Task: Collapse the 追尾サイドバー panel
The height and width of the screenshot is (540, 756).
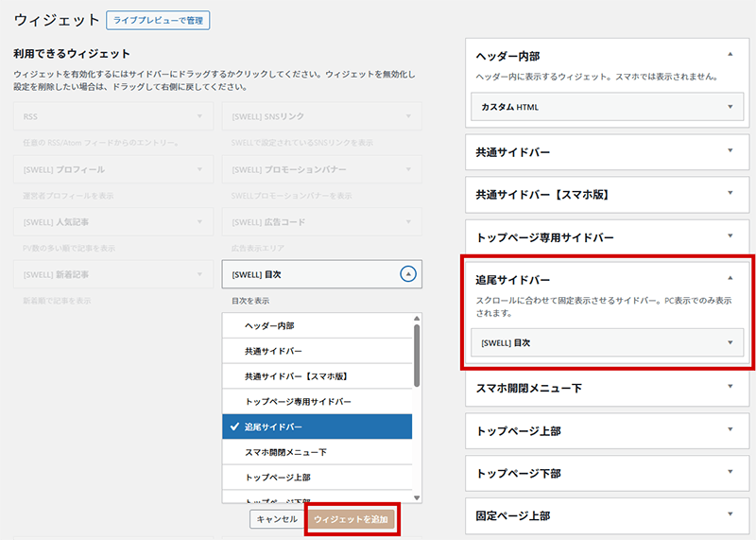Action: coord(730,279)
